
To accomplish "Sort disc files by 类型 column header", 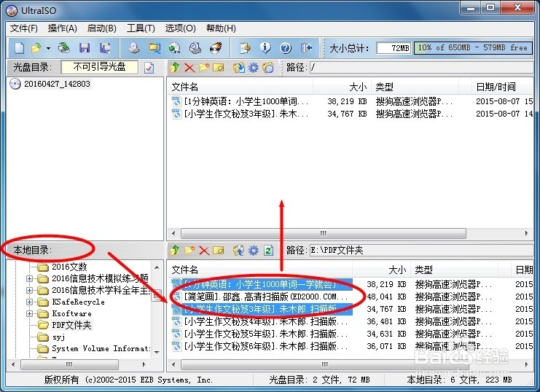I will [415, 87].
